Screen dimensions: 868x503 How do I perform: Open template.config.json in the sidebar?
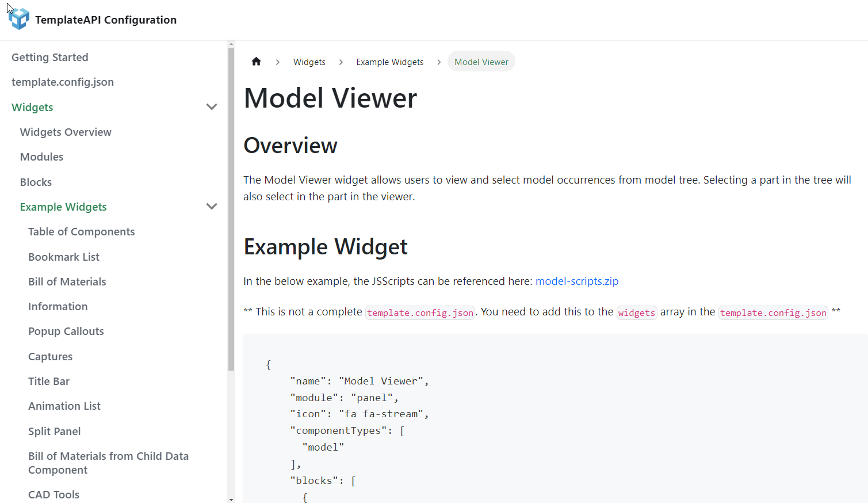[63, 82]
